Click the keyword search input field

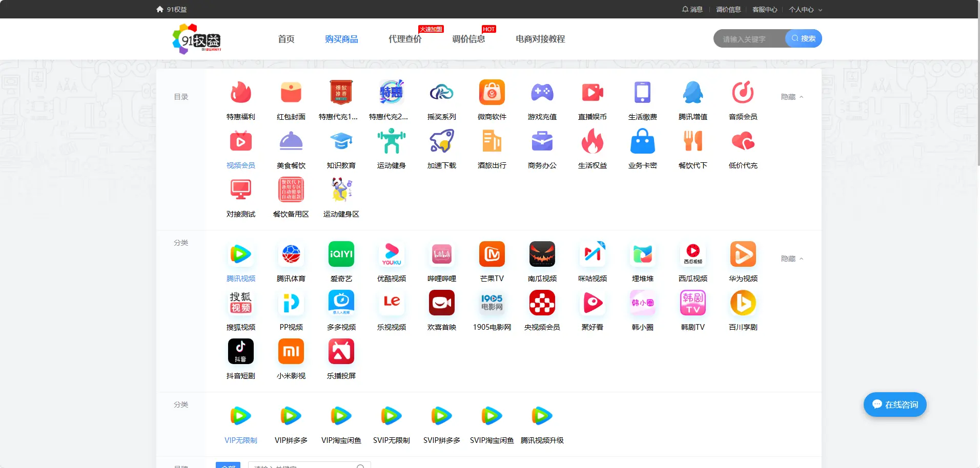[x=748, y=38]
